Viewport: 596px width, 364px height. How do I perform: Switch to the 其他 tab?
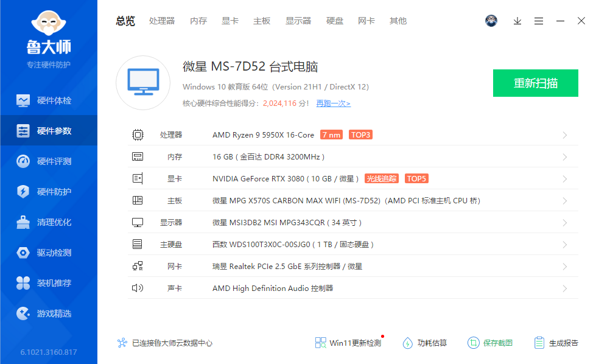point(398,21)
